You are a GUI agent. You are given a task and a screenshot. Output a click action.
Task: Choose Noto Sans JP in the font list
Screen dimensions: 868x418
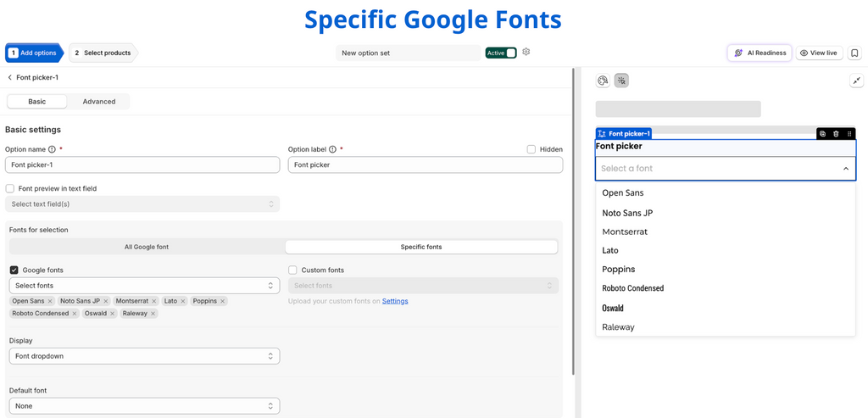click(726, 213)
